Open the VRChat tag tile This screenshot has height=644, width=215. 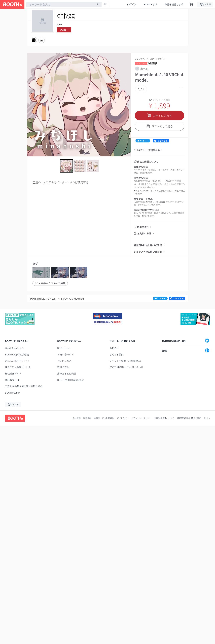79,273
